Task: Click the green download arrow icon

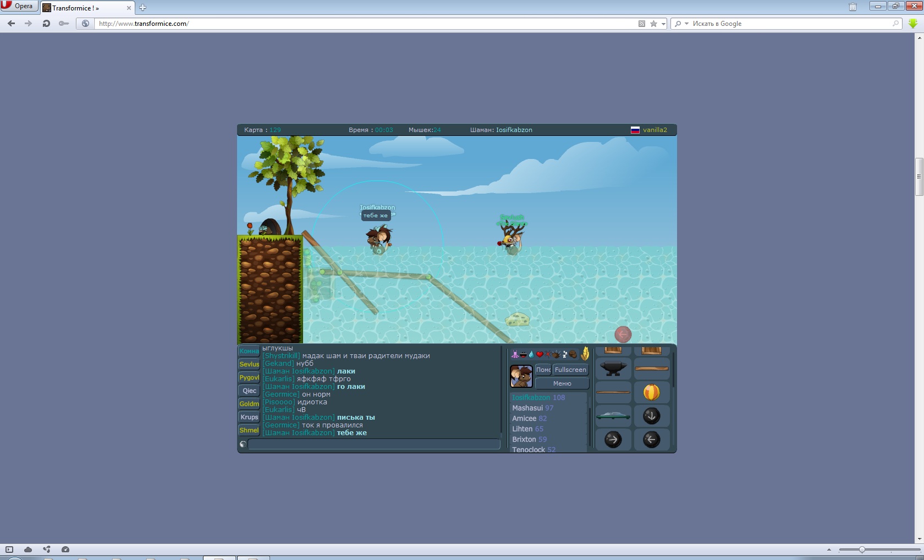Action: point(913,24)
